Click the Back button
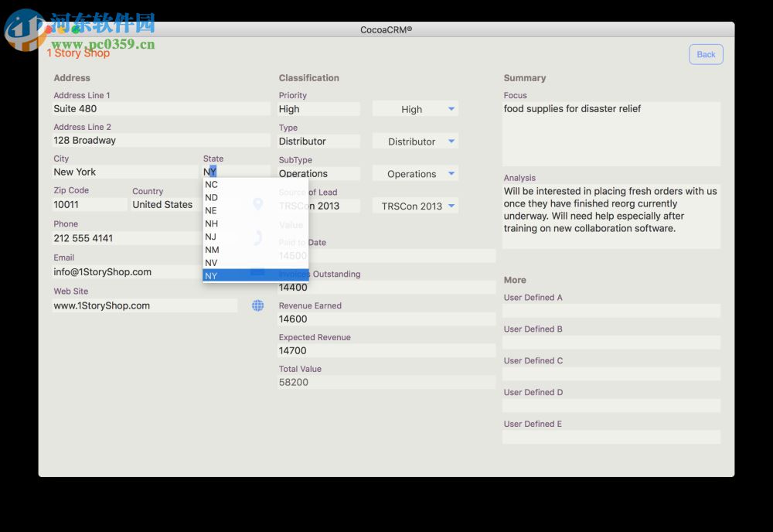773x532 pixels. 705,54
